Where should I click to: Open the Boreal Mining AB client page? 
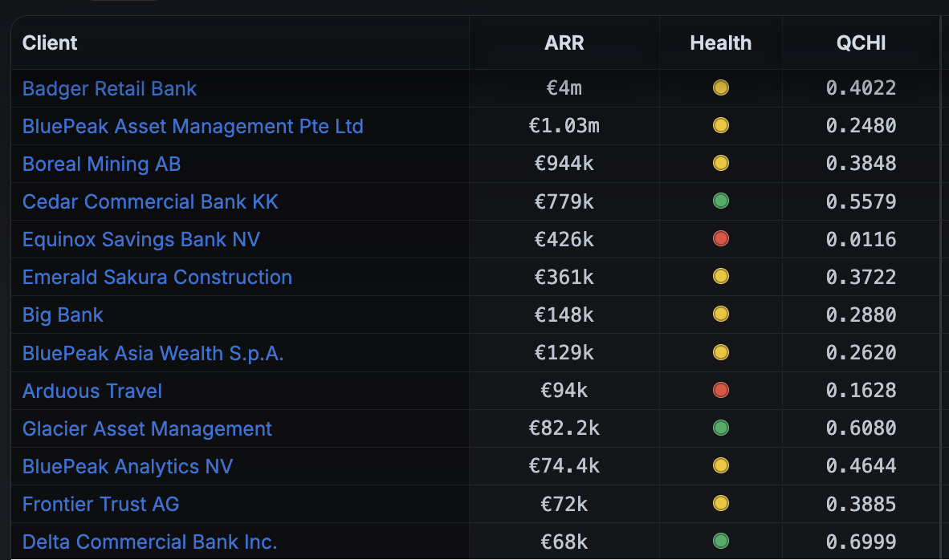coord(101,164)
